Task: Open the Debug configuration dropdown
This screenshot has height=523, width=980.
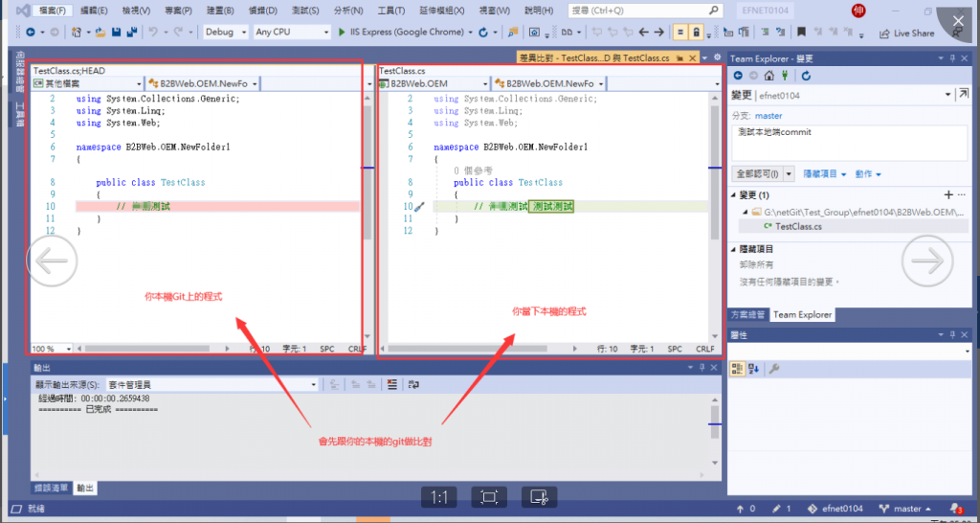Action: 226,32
